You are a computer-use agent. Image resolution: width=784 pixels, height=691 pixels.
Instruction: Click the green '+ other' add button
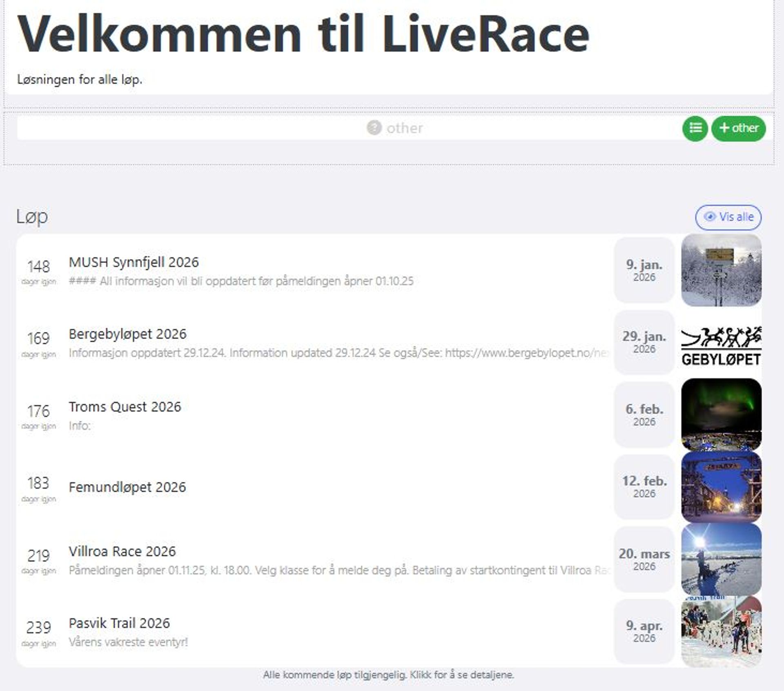(738, 128)
